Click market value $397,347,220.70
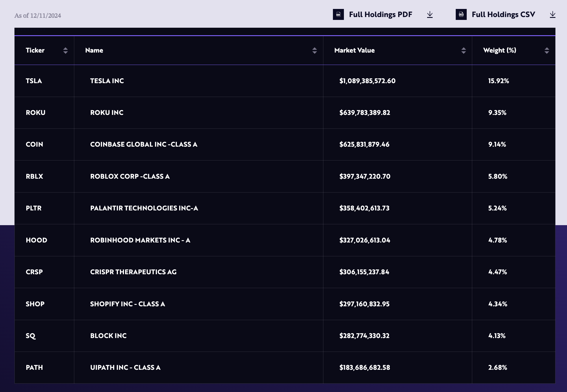 (x=365, y=176)
